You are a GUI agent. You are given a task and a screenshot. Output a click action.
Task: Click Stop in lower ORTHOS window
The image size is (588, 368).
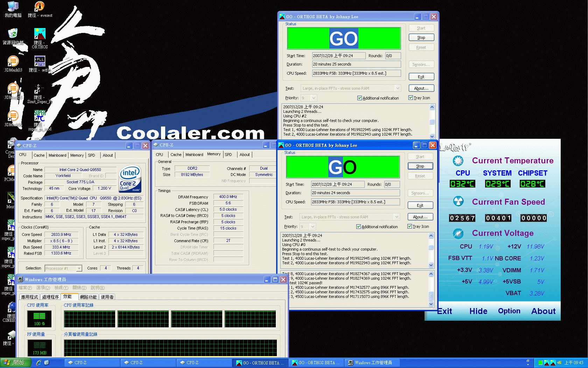[420, 166]
